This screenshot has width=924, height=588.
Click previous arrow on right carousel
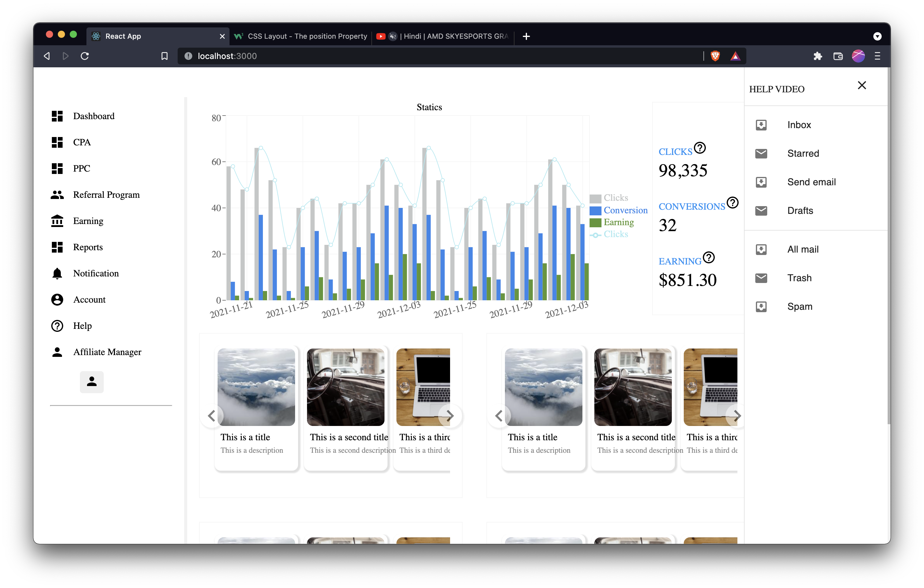pos(499,416)
